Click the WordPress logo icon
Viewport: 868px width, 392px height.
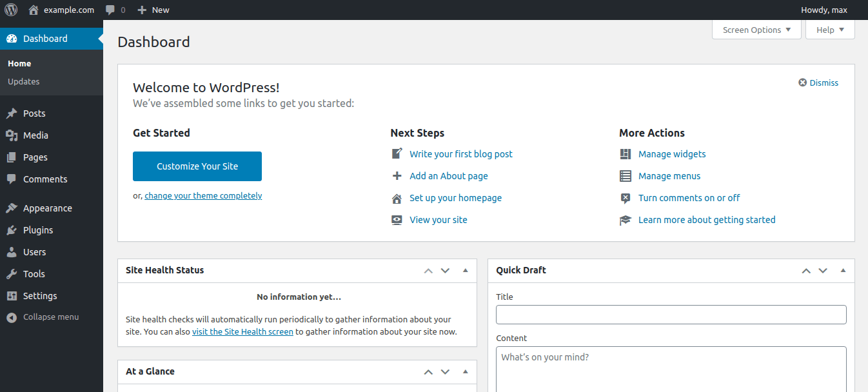11,10
